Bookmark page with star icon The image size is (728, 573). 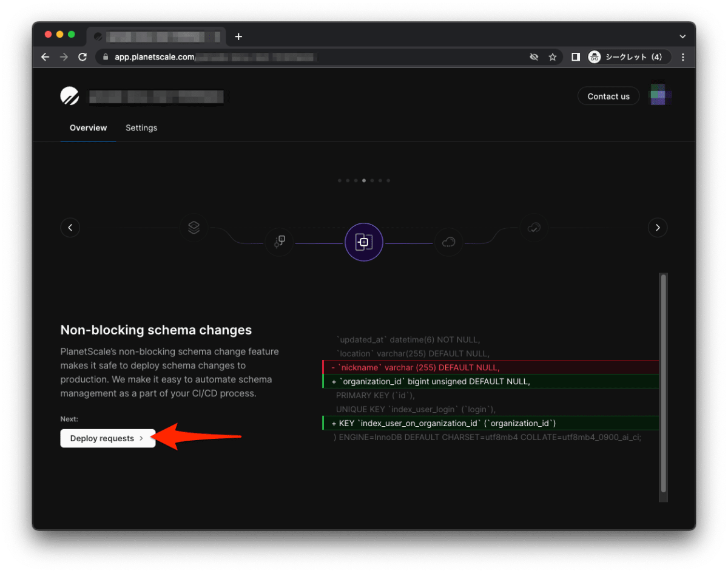[553, 57]
